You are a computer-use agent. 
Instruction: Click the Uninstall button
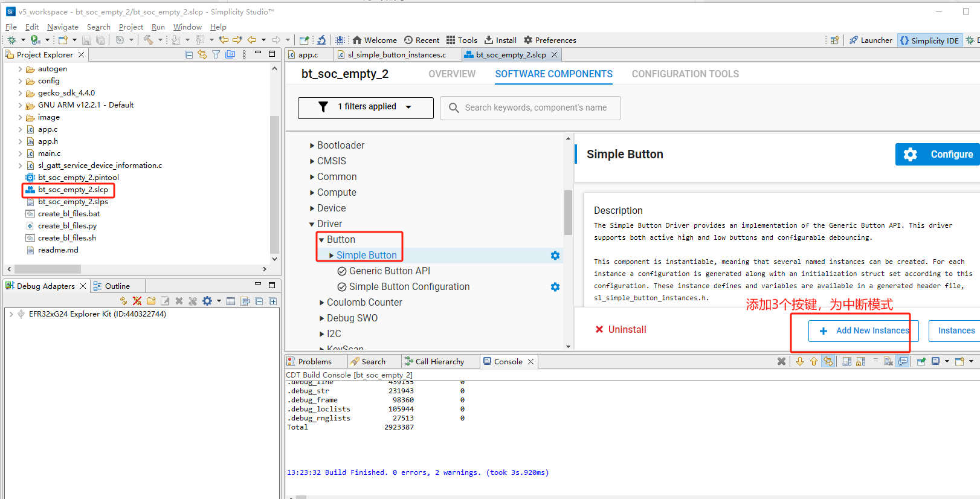click(621, 329)
